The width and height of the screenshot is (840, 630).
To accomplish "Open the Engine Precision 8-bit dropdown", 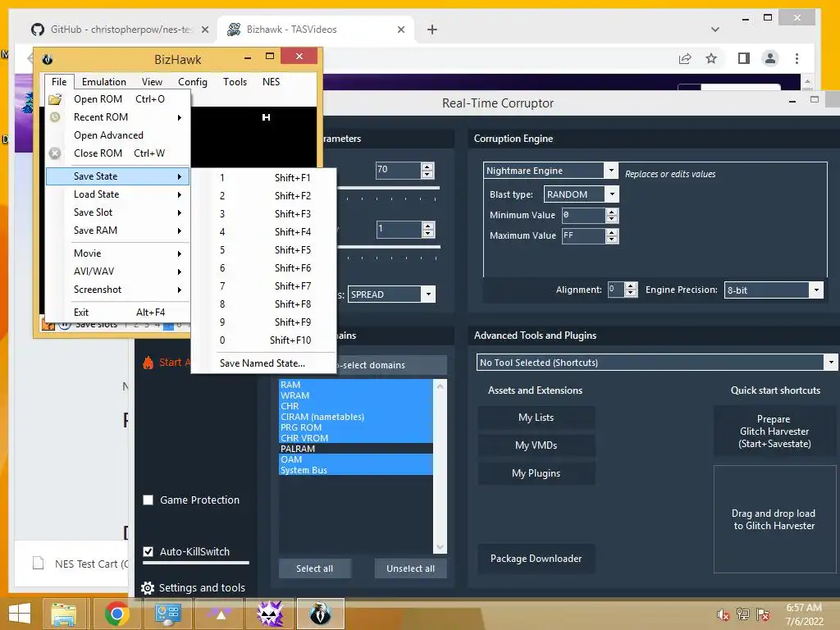I will (816, 290).
